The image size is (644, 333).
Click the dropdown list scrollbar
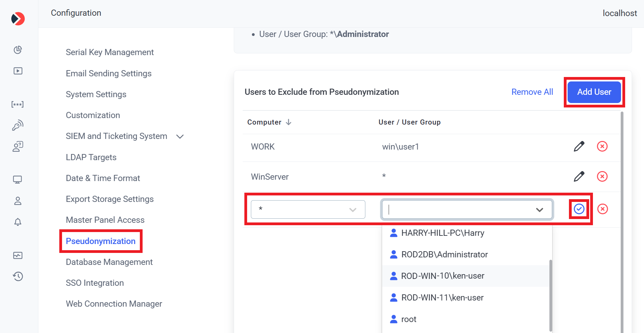coord(550,294)
